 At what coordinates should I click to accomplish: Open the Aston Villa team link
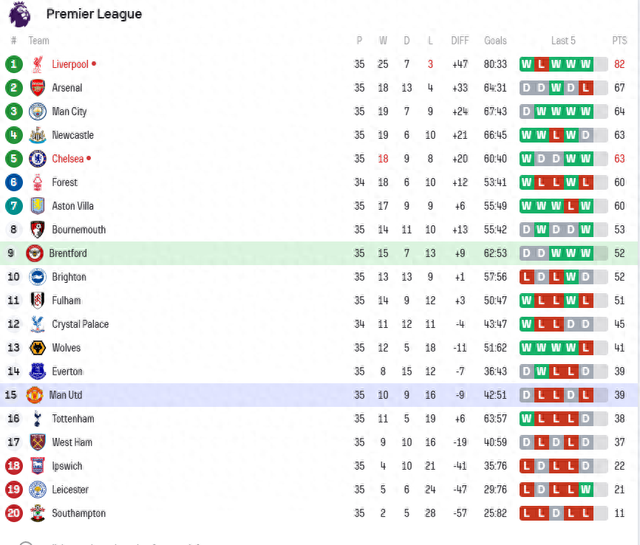pyautogui.click(x=73, y=206)
